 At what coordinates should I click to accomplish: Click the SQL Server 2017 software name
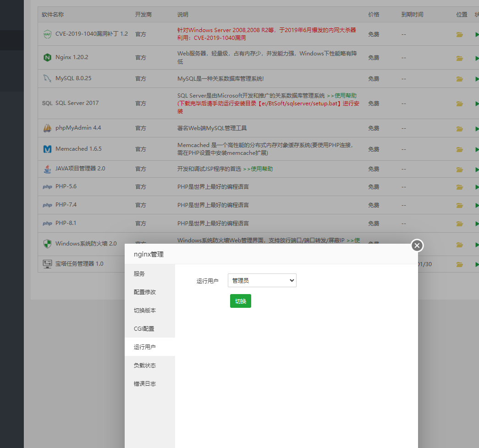[77, 103]
